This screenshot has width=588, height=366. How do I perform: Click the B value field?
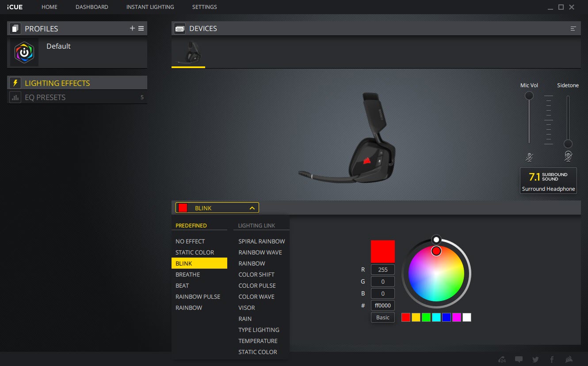(383, 293)
